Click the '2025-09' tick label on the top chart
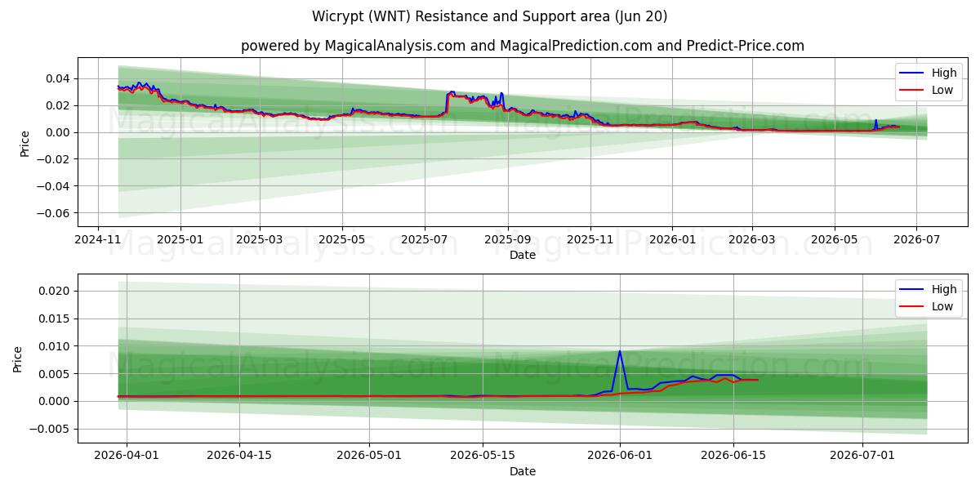The height and width of the screenshot is (490, 980). [507, 239]
